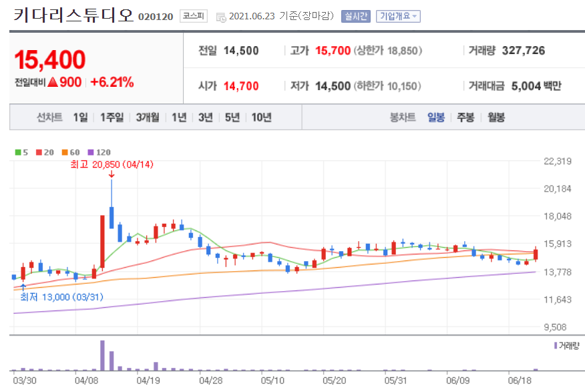Click the stock code 020120
The height and width of the screenshot is (392, 585).
(156, 17)
